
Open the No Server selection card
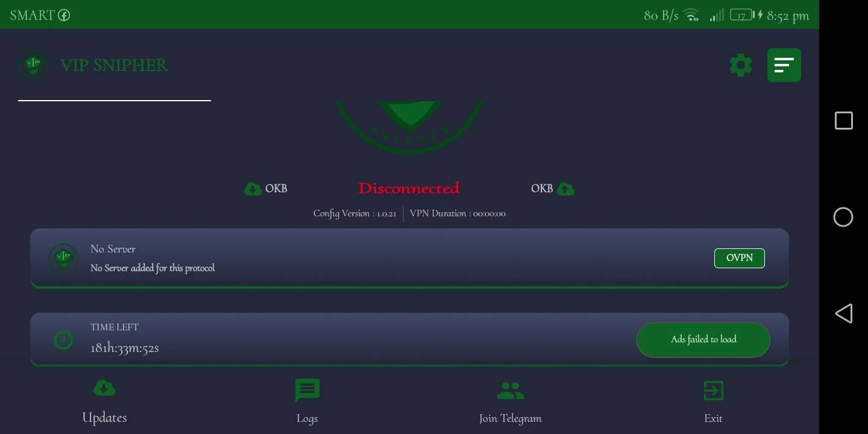409,258
